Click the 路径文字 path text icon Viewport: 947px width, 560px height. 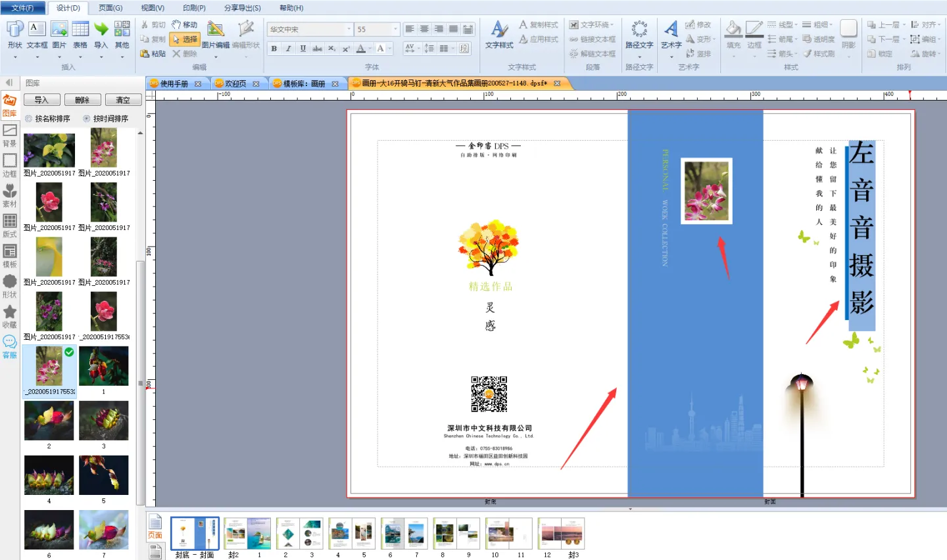(x=639, y=30)
